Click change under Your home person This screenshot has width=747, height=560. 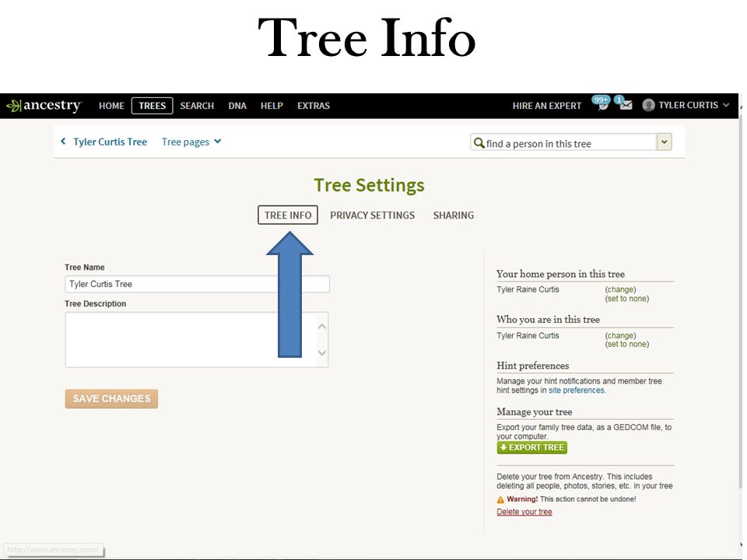620,289
